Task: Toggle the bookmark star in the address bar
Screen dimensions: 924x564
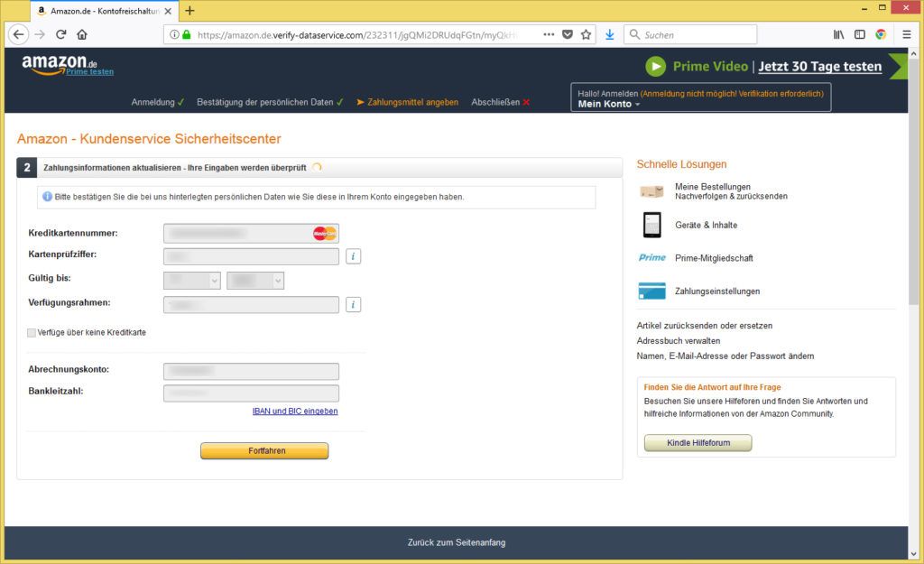Action: 585,34
